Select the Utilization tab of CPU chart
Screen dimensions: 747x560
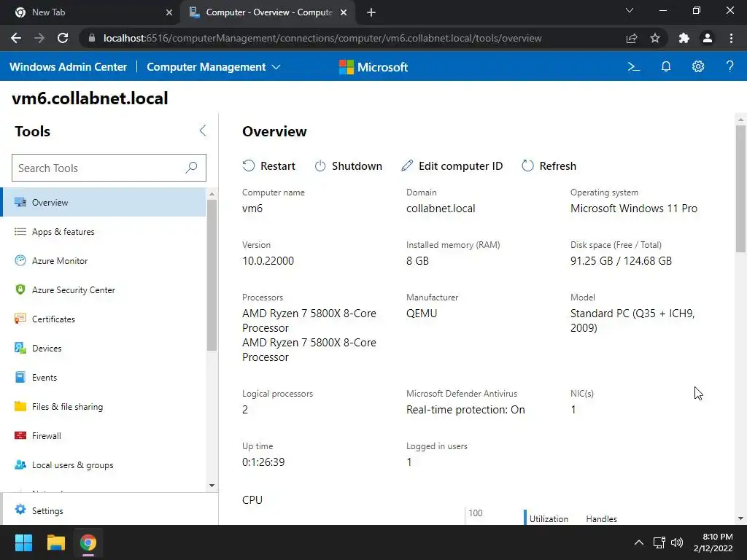click(549, 518)
